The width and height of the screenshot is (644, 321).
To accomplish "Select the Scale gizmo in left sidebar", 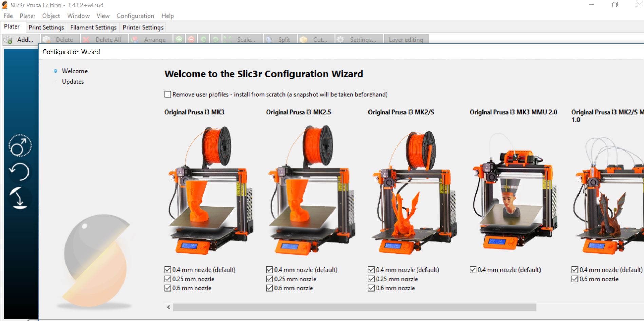I will coord(20,145).
